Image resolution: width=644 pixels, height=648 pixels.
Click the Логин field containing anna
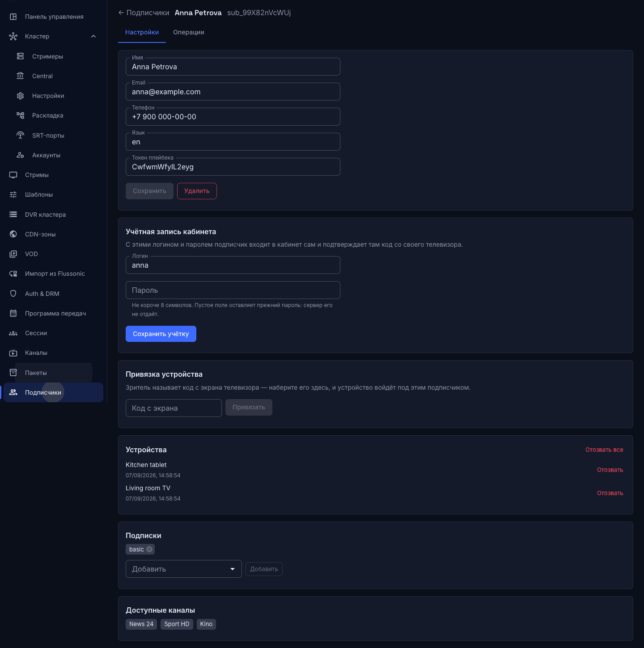[x=233, y=265]
